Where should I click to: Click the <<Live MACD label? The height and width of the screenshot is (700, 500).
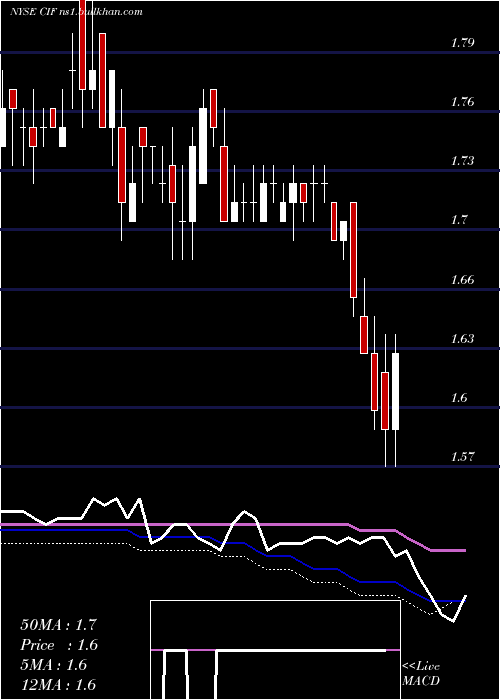(421, 674)
